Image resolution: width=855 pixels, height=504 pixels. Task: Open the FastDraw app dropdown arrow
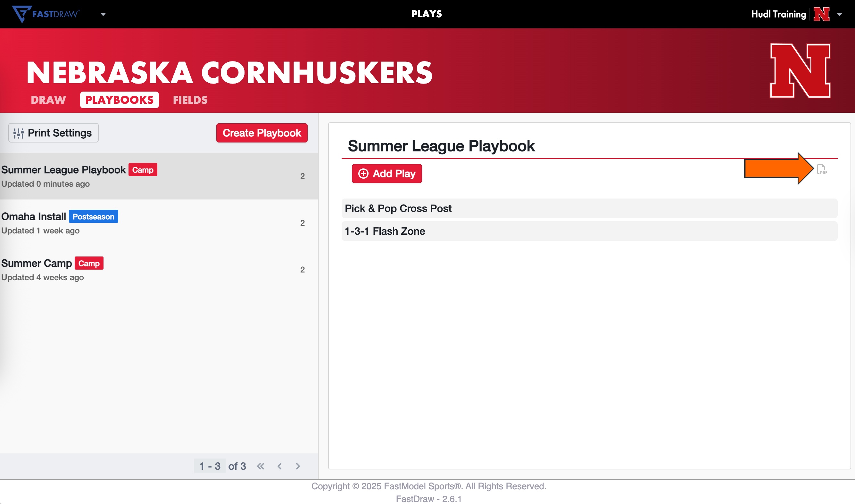[x=103, y=14]
